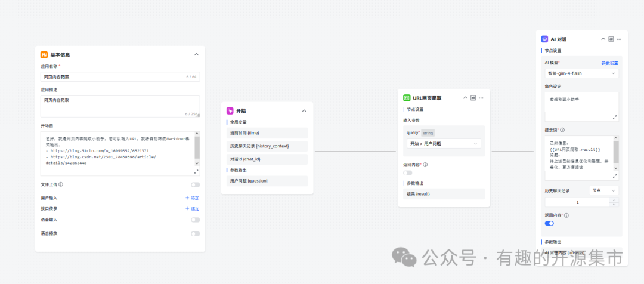Open chart icon on AI 对话 node
644x284 pixels.
[611, 39]
